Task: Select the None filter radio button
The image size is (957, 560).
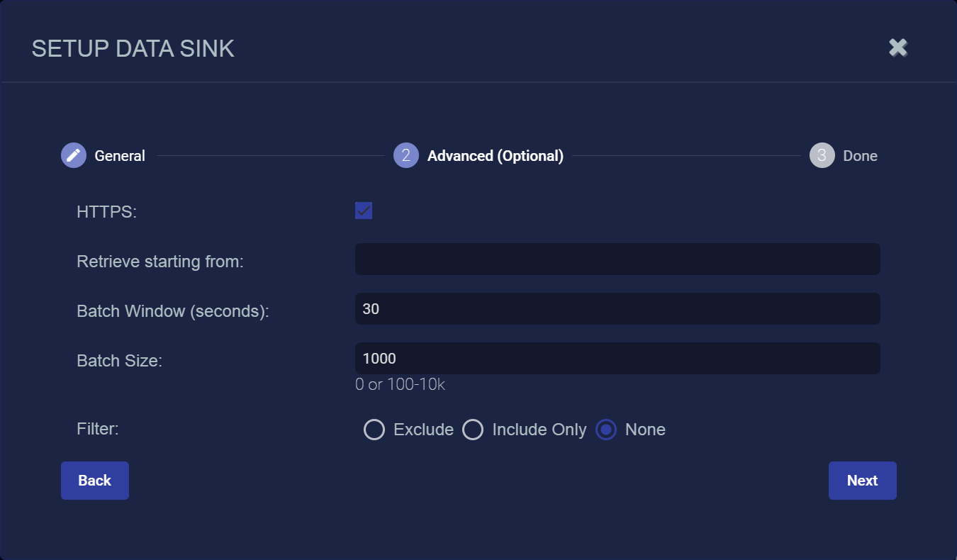Action: 606,430
